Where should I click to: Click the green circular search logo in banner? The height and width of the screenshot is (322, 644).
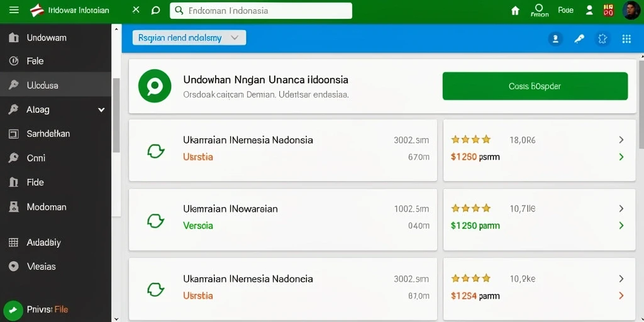point(155,86)
